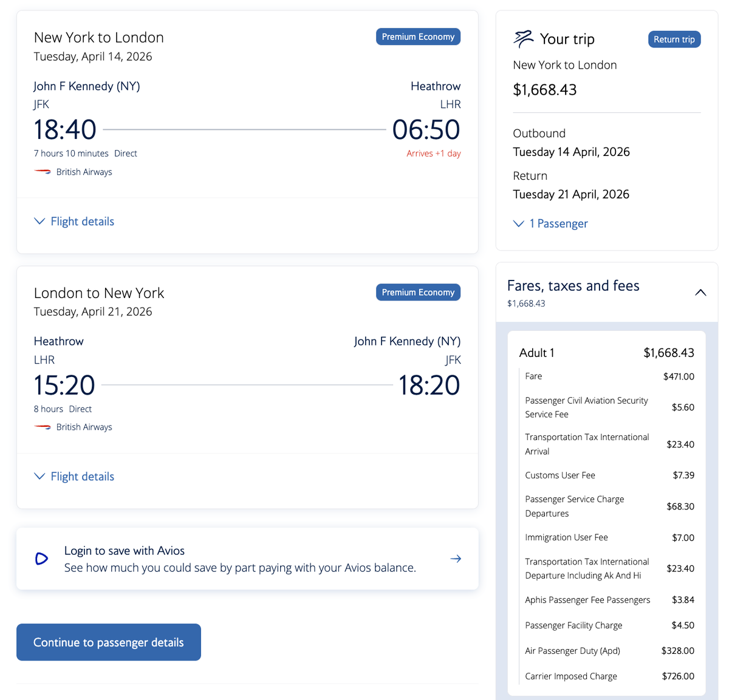Click the Arrives +1 day indicator
Screen dimensions: 729x700
click(x=433, y=153)
